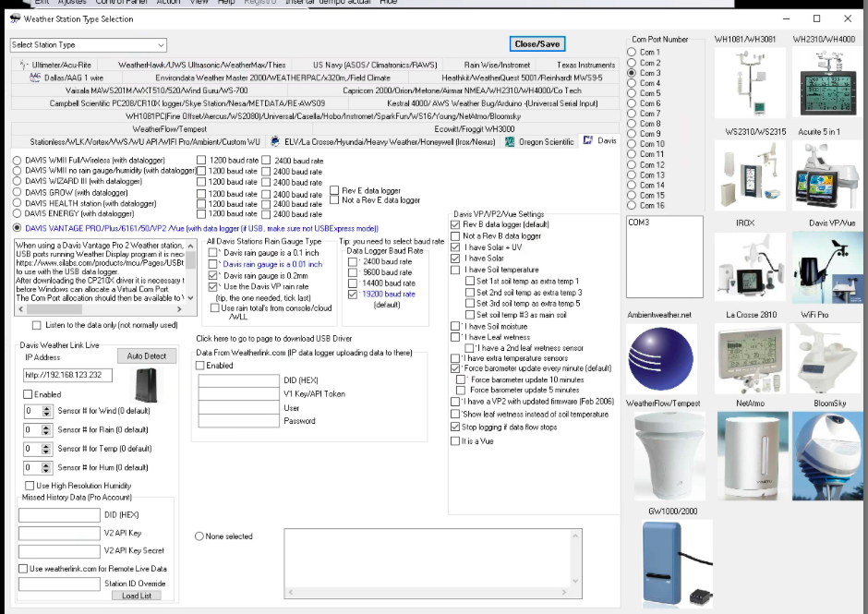868x614 pixels.
Task: Click the window title bar weather icon
Action: (x=15, y=18)
